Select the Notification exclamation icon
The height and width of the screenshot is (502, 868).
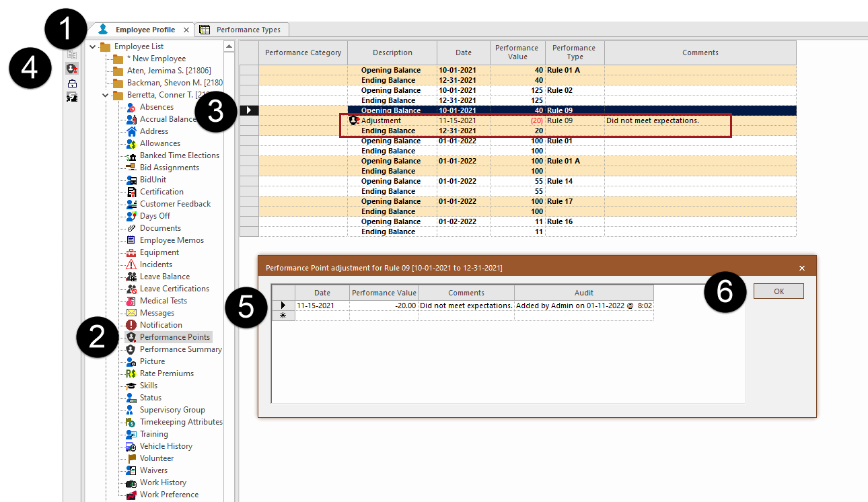coord(132,324)
